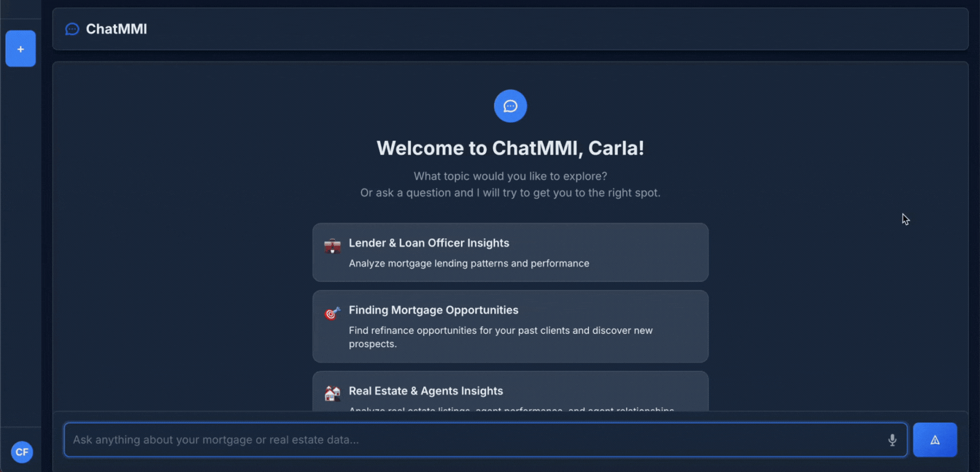
Task: Click the briefcase icon on the Lender card
Action: tap(332, 247)
